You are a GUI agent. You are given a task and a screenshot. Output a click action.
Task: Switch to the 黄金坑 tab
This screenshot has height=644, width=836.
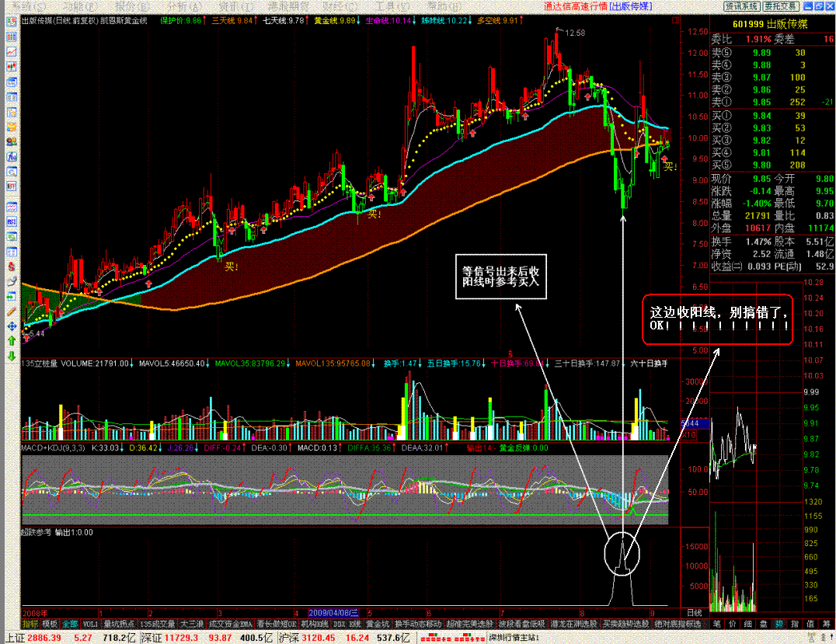pyautogui.click(x=378, y=624)
